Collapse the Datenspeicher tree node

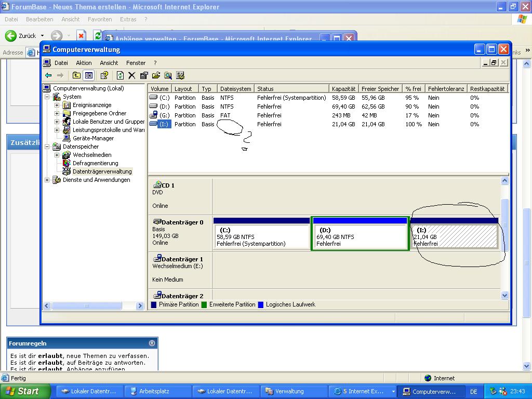tap(47, 147)
